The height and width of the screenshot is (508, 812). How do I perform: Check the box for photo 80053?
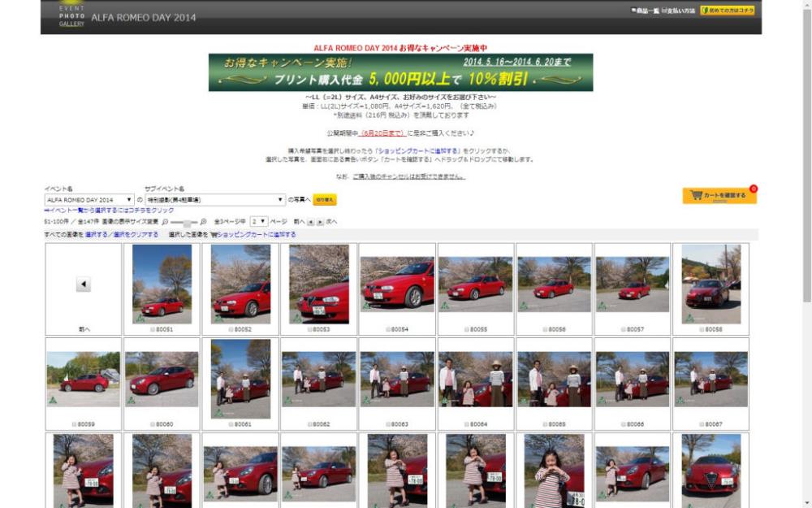309,330
